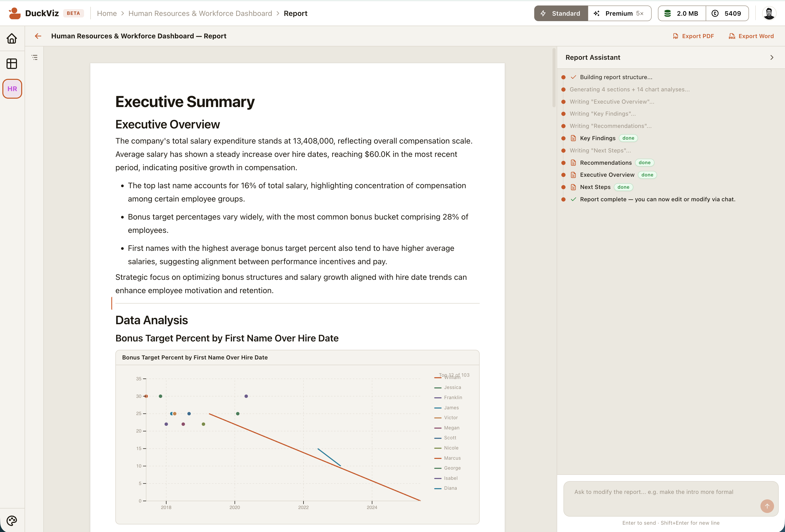This screenshot has height=532, width=785.
Task: Click the Key Findings document icon
Action: pyautogui.click(x=573, y=138)
